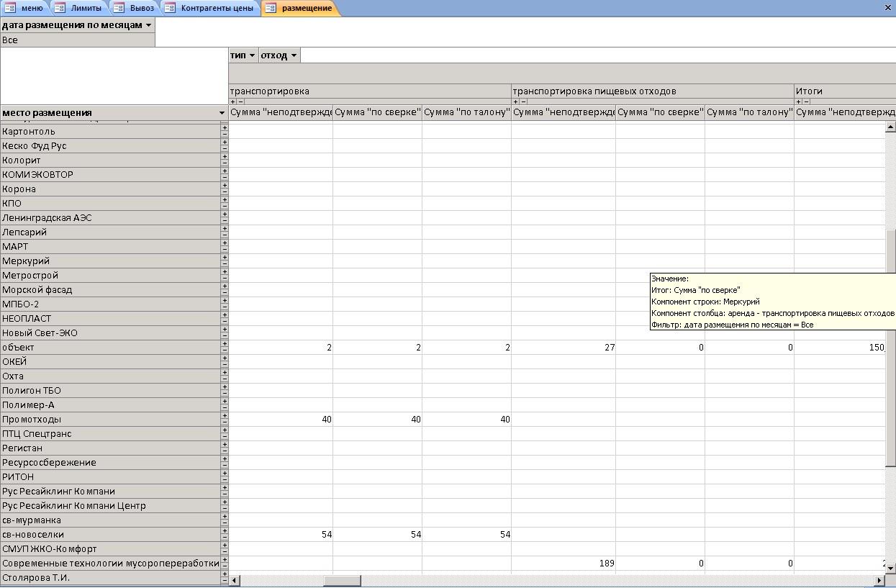
Task: Collapse the Метрострой row with minus
Action: 225,279
